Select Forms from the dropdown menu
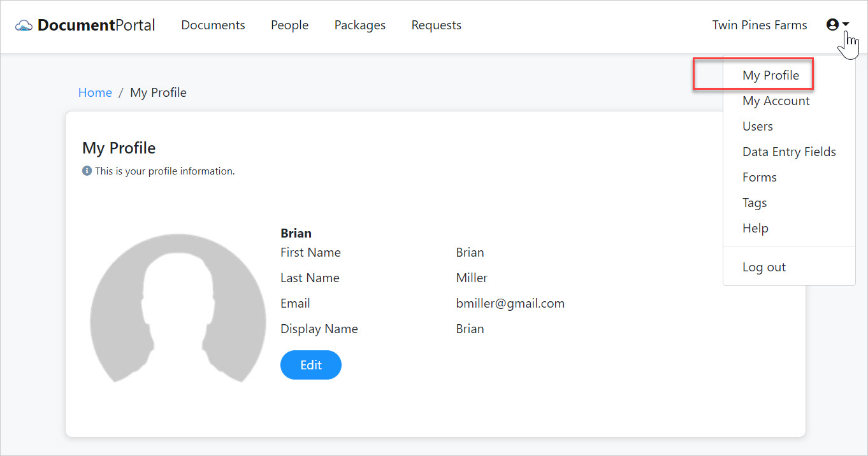868x456 pixels. (760, 177)
